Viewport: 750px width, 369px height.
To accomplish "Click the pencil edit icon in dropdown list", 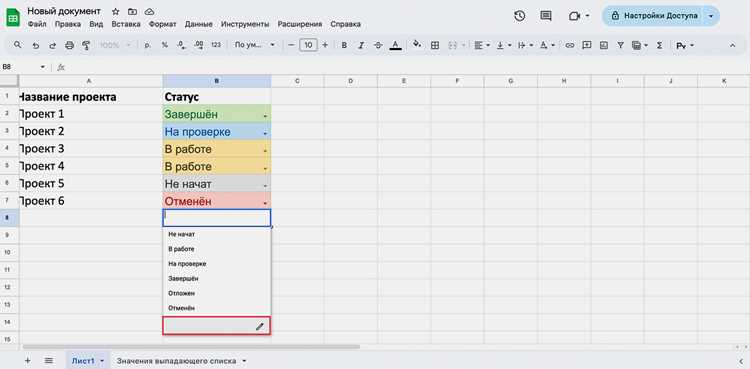I will pos(259,326).
